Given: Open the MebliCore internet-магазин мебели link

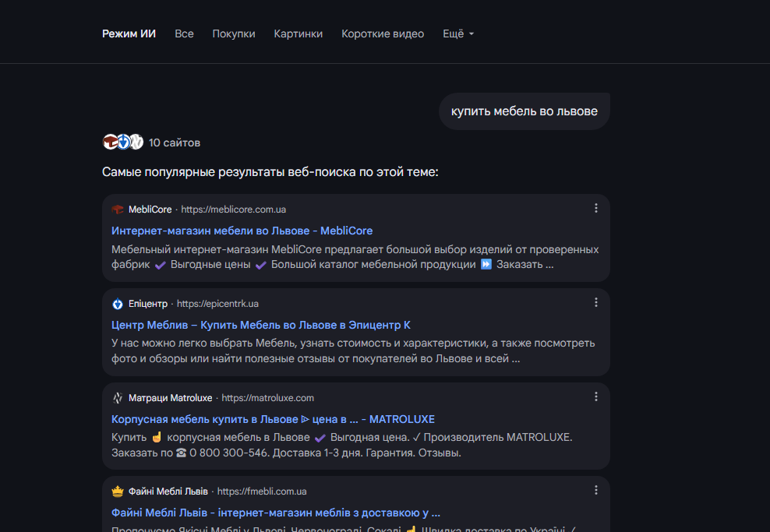Looking at the screenshot, I should click(242, 231).
